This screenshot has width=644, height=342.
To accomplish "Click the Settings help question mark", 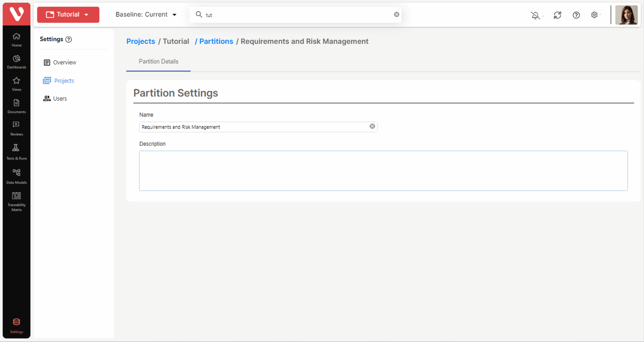I will (x=68, y=40).
